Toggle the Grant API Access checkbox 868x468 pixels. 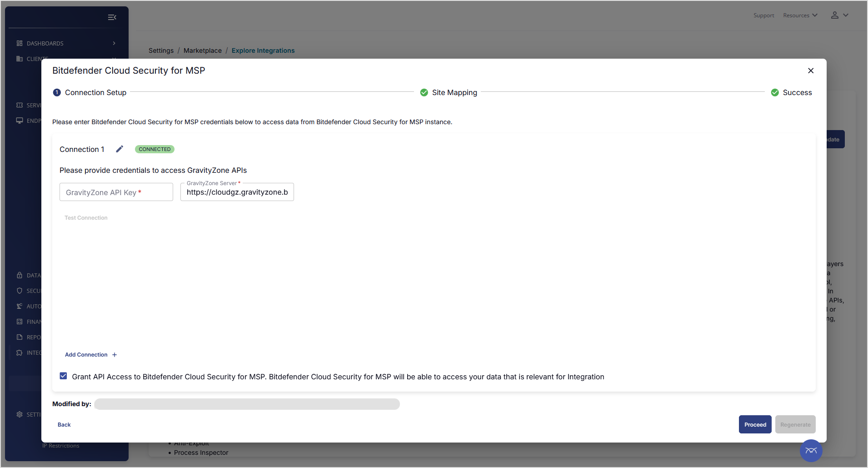click(x=63, y=376)
